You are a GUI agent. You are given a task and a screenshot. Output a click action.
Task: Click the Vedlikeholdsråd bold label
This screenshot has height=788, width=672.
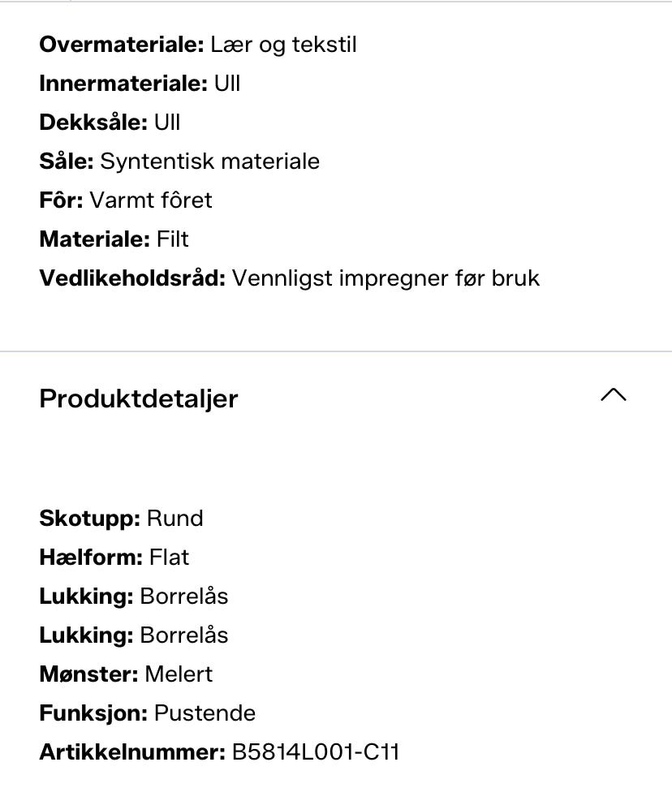[x=132, y=278]
